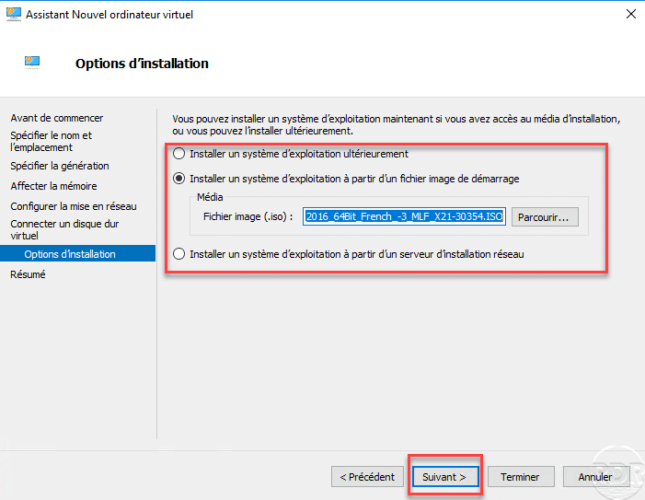Viewport: 645px width, 500px height.
Task: Click the Annuler button
Action: pos(596,477)
